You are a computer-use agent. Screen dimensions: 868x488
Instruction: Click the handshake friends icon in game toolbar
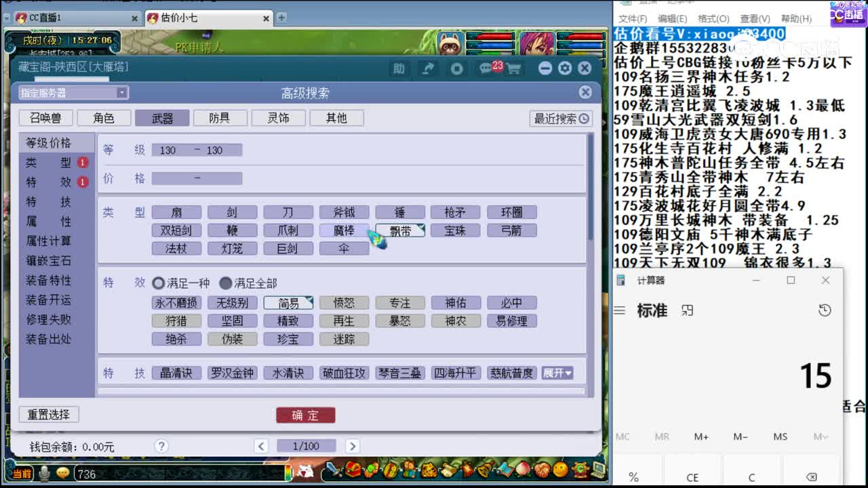click(x=542, y=469)
